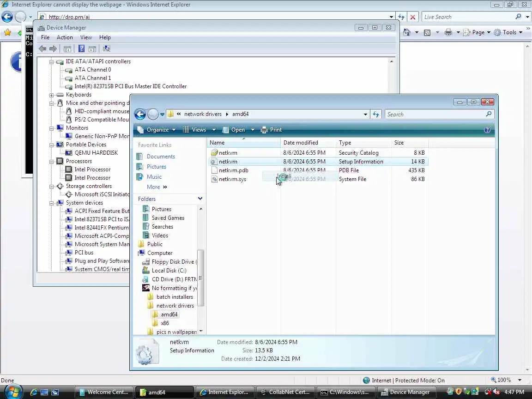
Task: Select x86 folder in folder tree
Action: point(164,323)
